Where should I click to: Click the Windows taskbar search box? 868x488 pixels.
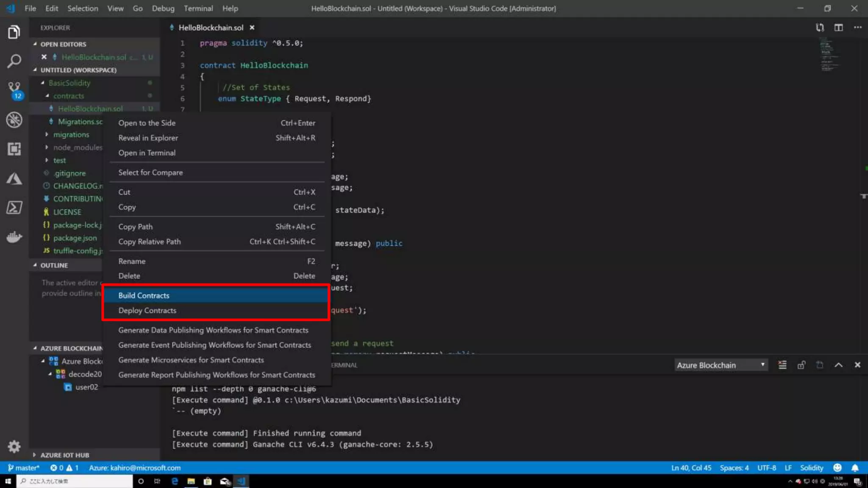[75, 481]
